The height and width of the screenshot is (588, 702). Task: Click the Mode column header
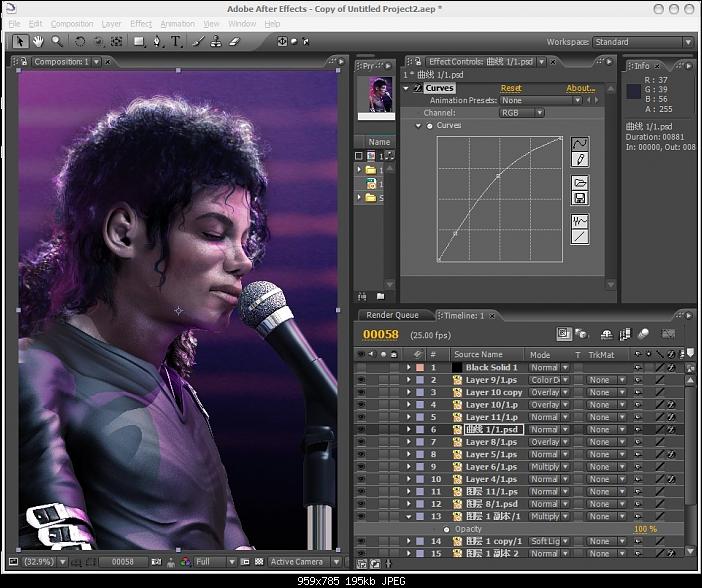point(539,355)
